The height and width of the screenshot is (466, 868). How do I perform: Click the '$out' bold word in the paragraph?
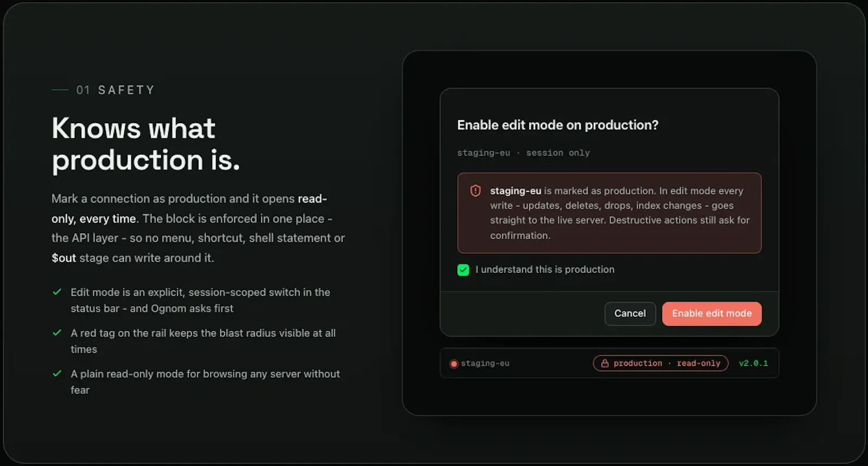(x=63, y=258)
